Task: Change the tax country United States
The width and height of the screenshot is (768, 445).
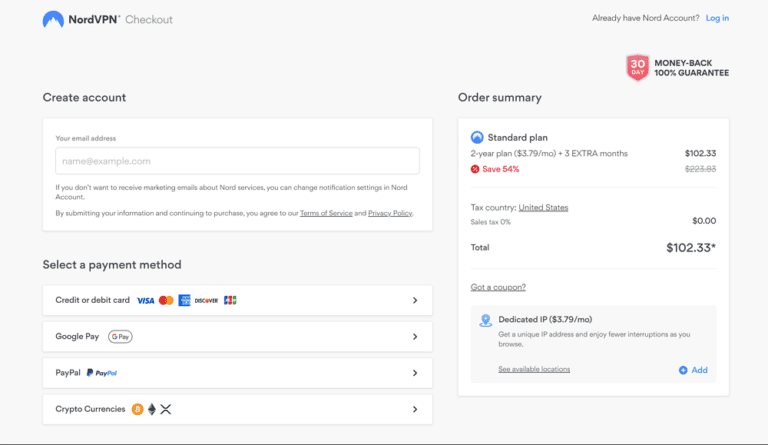Action: tap(543, 207)
